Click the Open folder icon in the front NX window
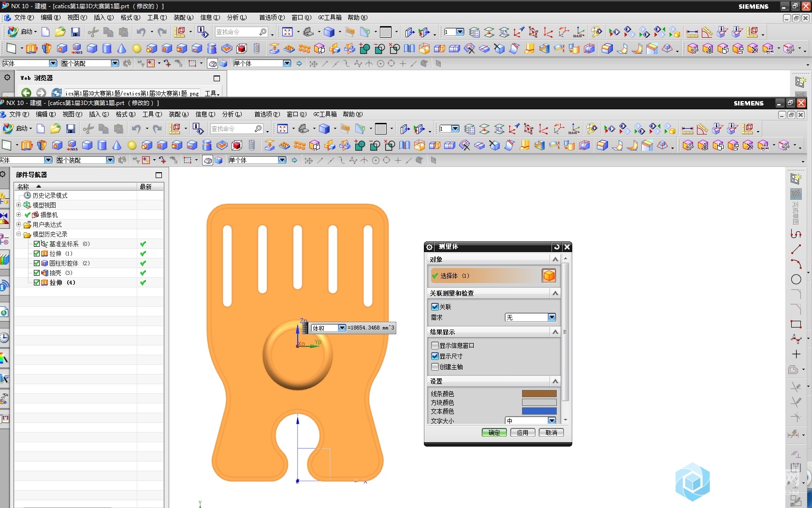812x508 pixels. click(x=56, y=129)
